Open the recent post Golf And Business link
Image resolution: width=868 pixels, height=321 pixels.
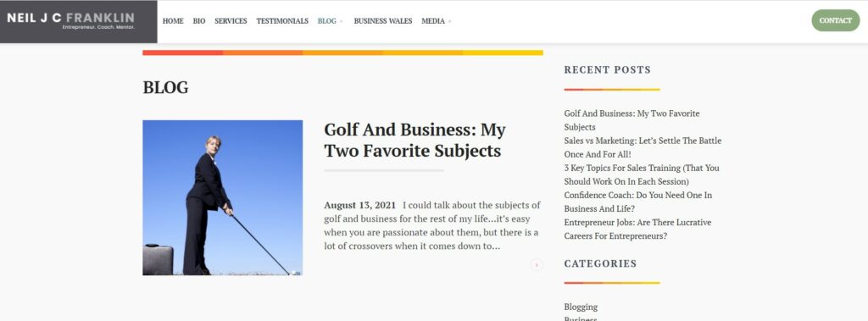click(x=632, y=120)
